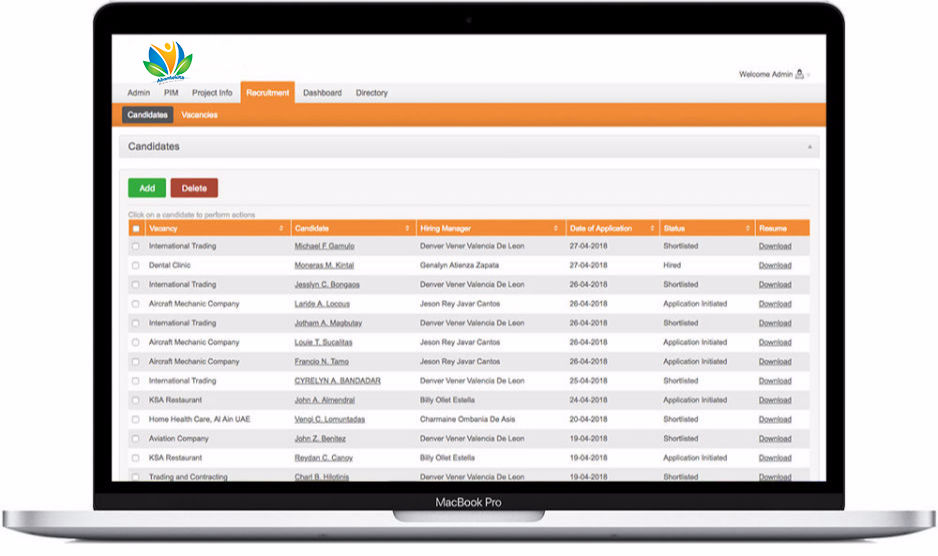Click the company logo at top left
Image resolution: width=938 pixels, height=556 pixels.
(x=167, y=60)
